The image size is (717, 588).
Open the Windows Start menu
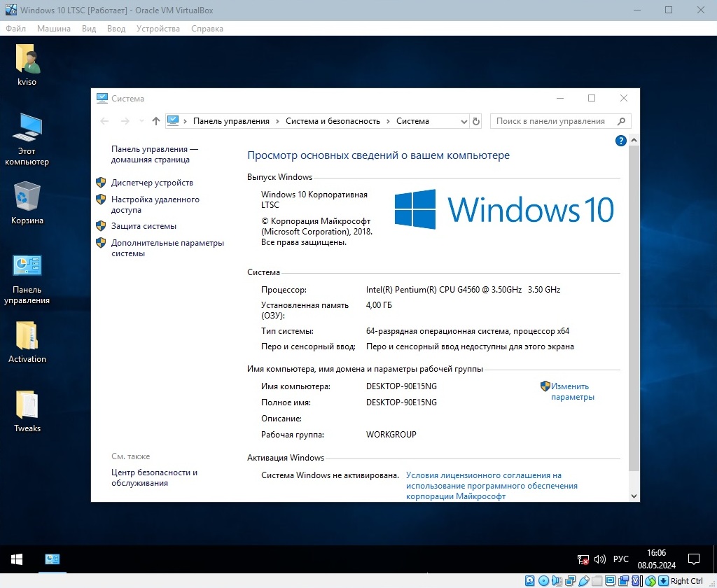(x=17, y=559)
